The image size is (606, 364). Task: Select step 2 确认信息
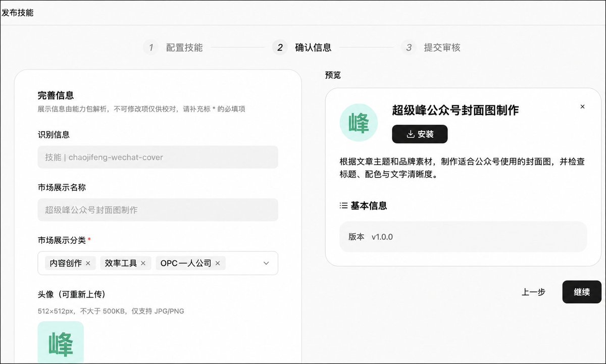pos(302,47)
